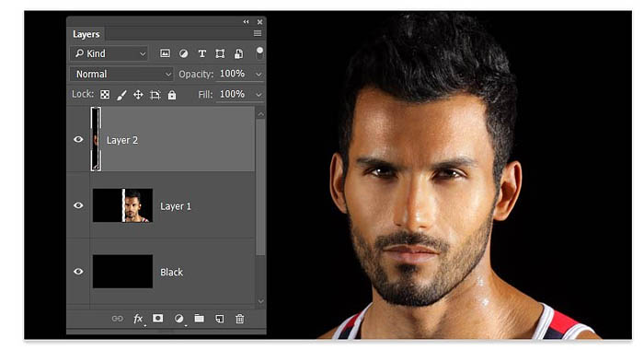Add layer mask icon
This screenshot has width=644, height=350.
157,319
